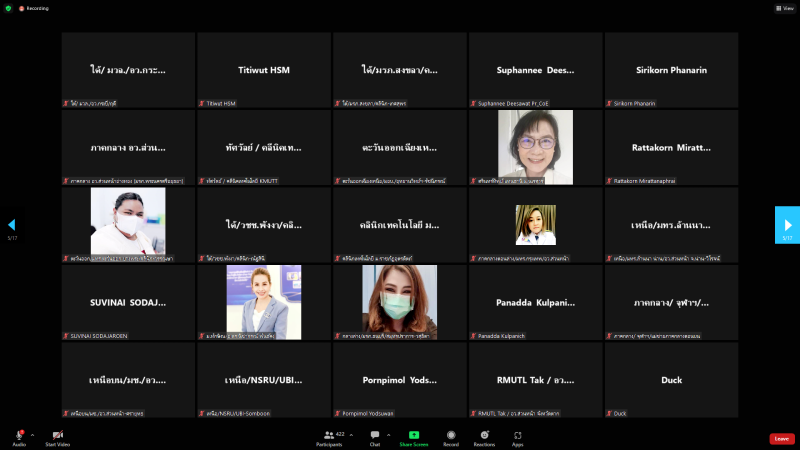Open the Apps panel
This screenshot has height=450, width=800.
(x=518, y=435)
